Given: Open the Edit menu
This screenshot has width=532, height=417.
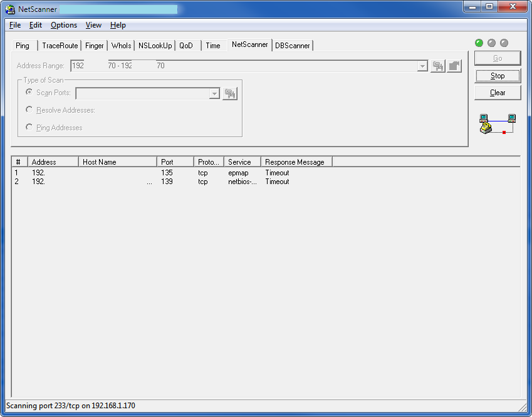Looking at the screenshot, I should click(35, 25).
